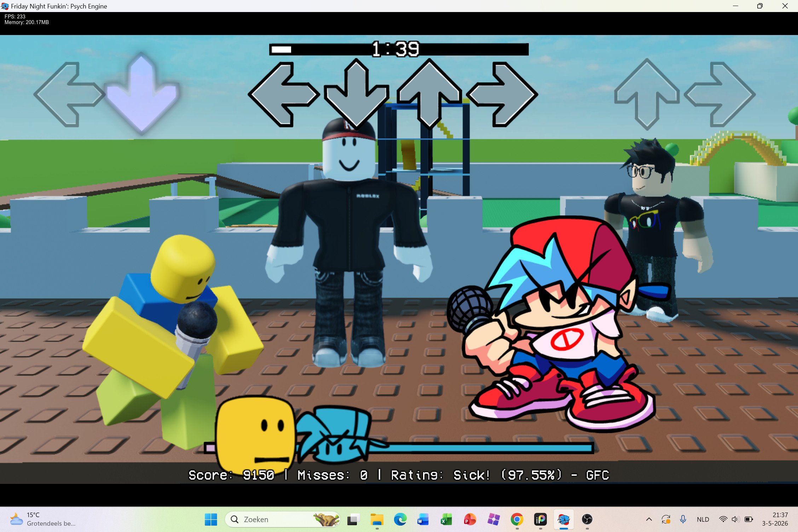Open the 15°C weather widget
This screenshot has height=532, width=798.
click(42, 519)
